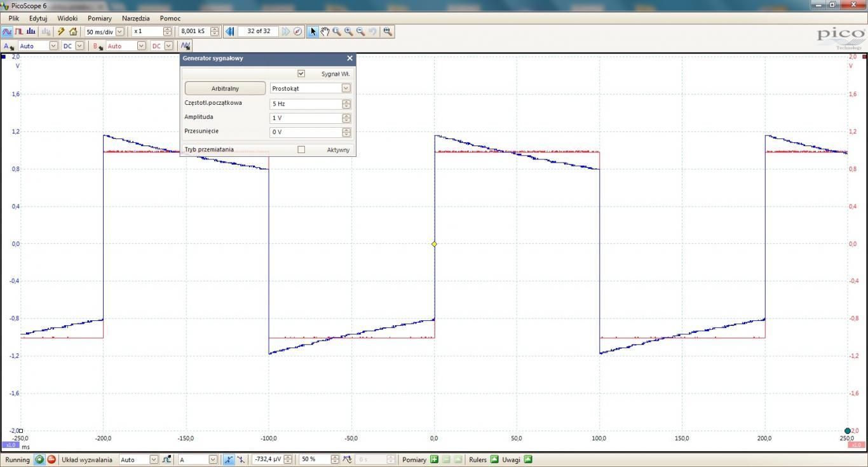This screenshot has width=868, height=467.
Task: Select the Hand pan tool
Action: tap(325, 31)
